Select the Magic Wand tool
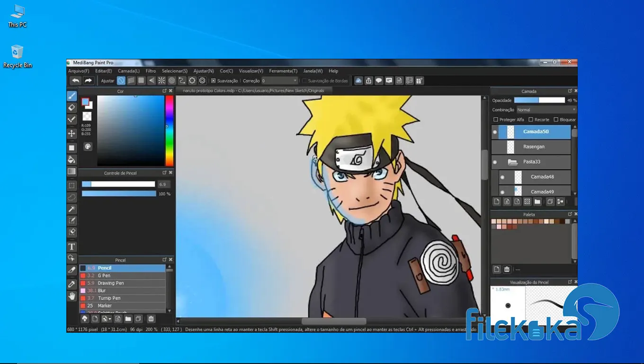 point(72,209)
